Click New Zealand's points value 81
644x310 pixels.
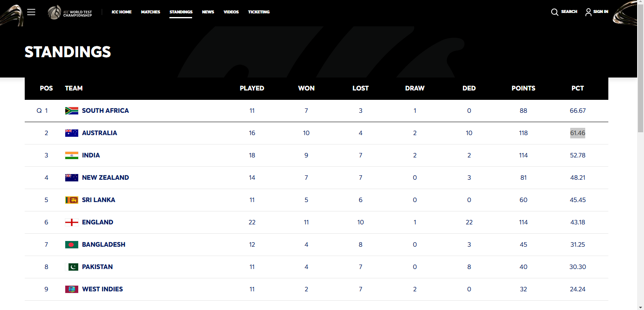[523, 178]
